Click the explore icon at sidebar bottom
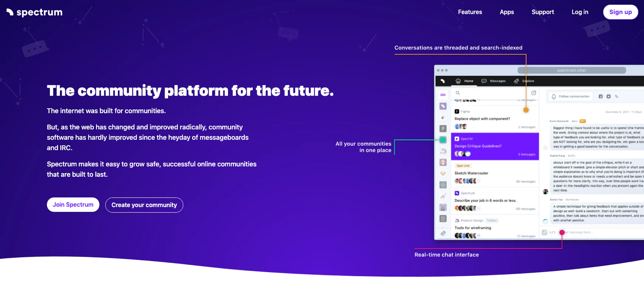This screenshot has height=281, width=644. click(443, 233)
